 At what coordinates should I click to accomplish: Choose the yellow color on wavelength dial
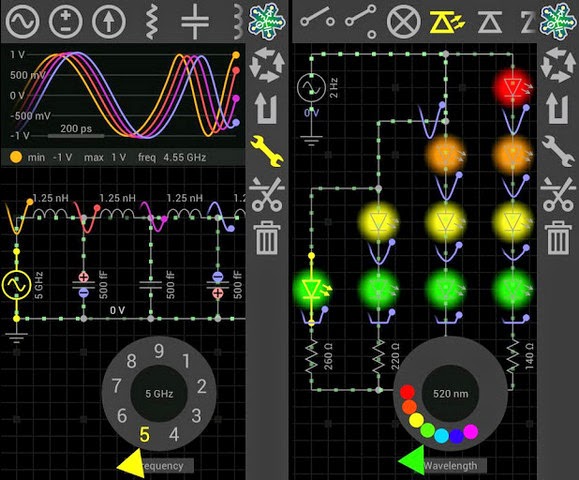click(417, 420)
